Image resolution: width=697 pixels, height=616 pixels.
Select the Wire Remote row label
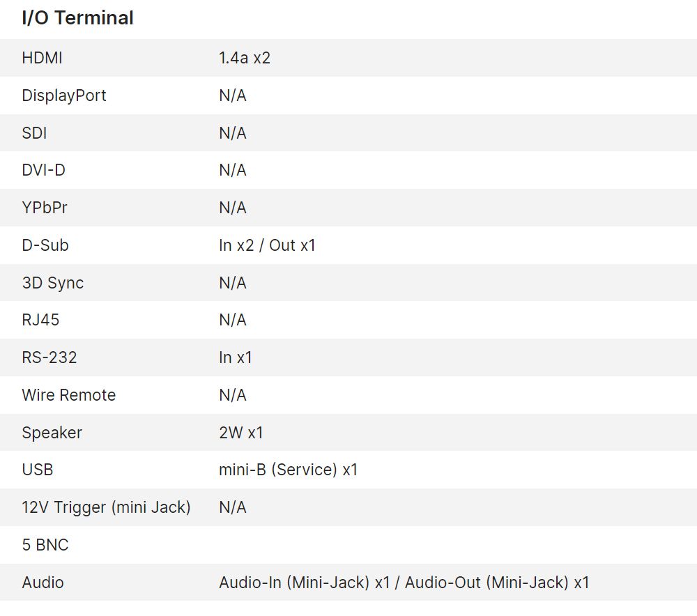[68, 395]
